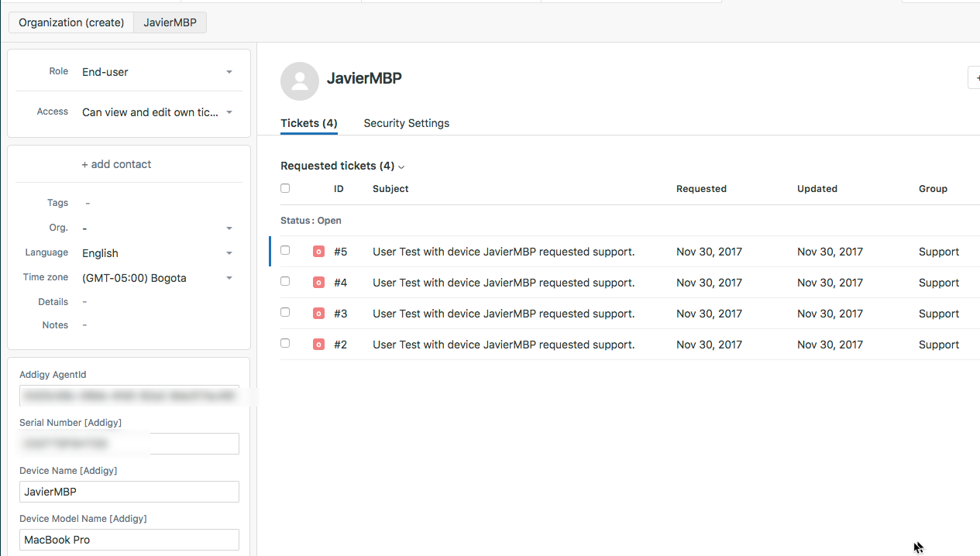
Task: Click the Device Name [Addigy] input field
Action: pos(129,492)
